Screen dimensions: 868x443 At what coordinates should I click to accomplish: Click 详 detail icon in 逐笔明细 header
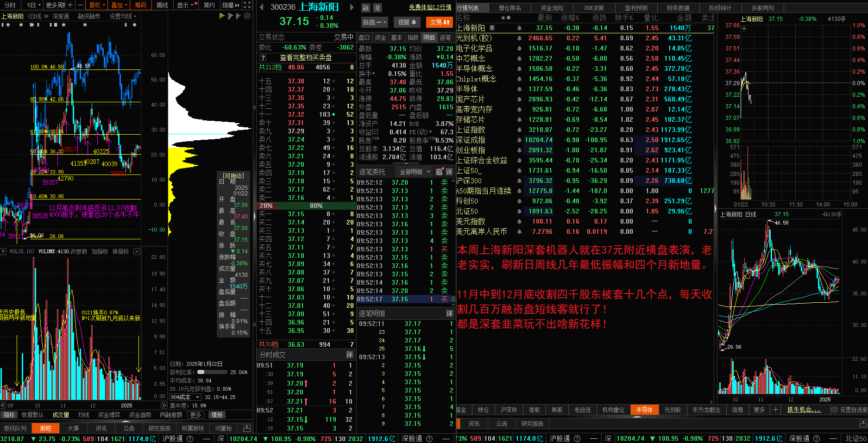[x=449, y=313]
